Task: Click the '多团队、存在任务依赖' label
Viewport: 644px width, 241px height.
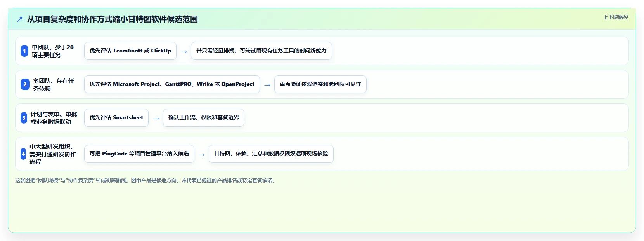Action: coord(54,84)
